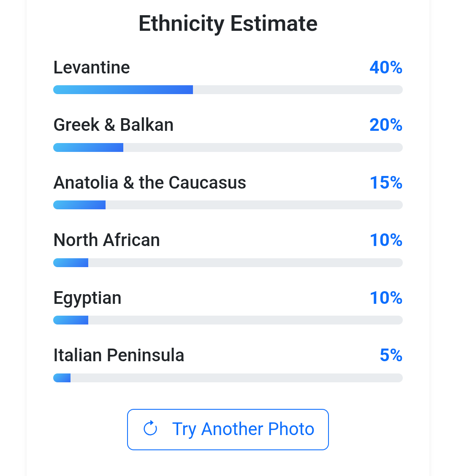The width and height of the screenshot is (456, 476).
Task: Select the Egyptian label
Action: (x=87, y=298)
